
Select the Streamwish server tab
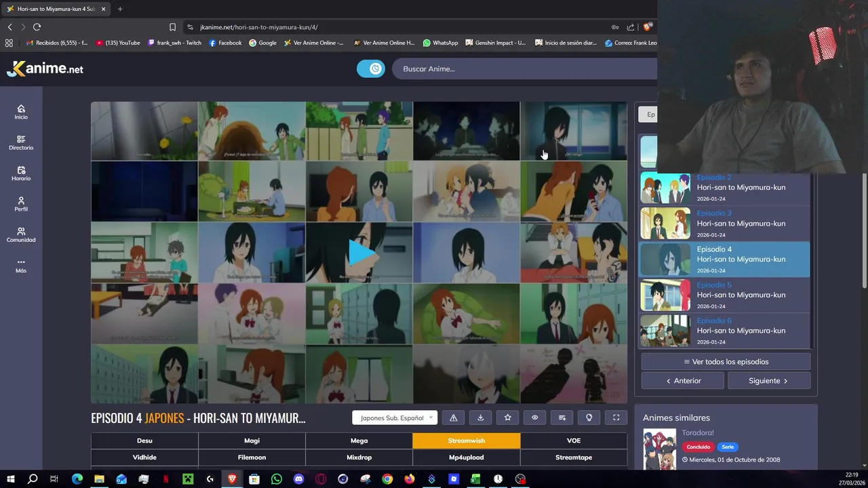467,441
